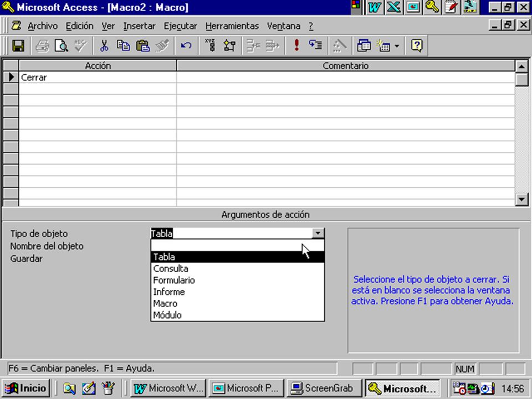
Task: Click the macro grid scroll up arrow
Action: (521, 66)
